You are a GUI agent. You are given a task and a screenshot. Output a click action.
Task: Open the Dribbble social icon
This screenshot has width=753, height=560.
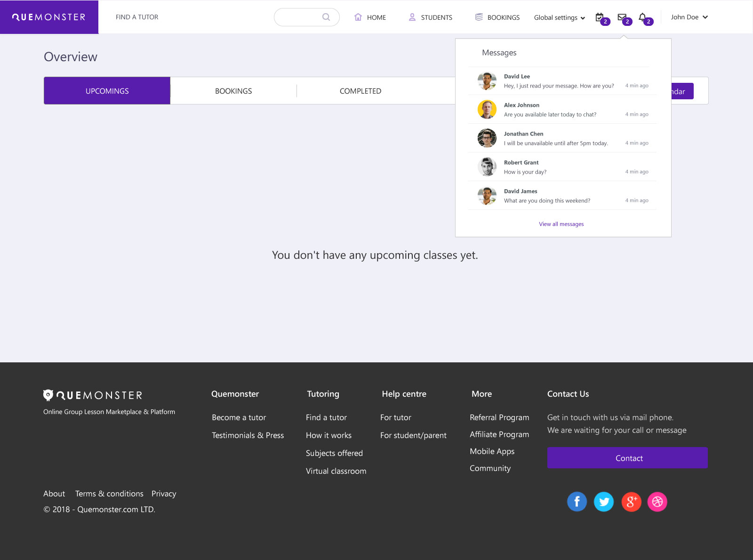657,502
